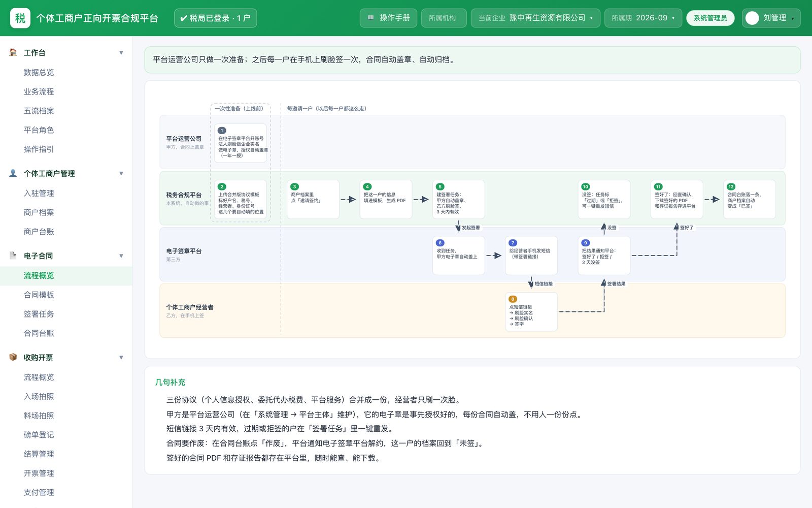Open 合同模板 page
Viewport: 812px width, 508px height.
point(66,295)
